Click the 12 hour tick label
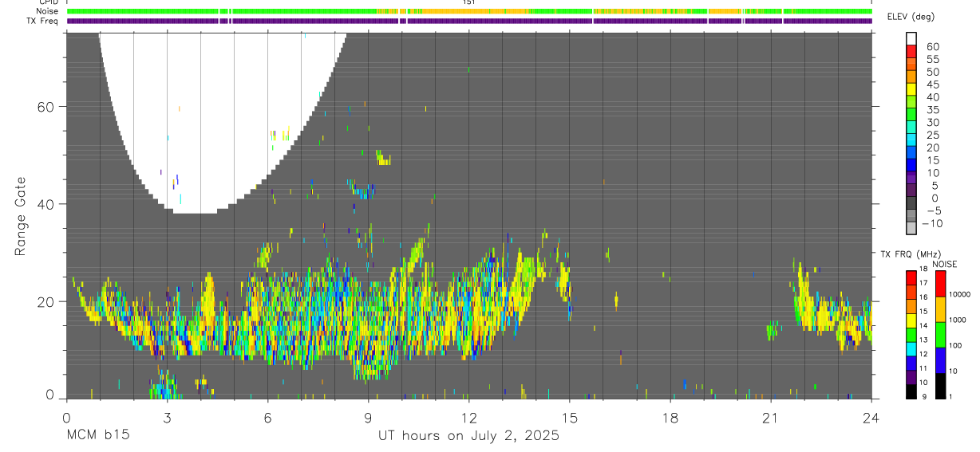 [x=469, y=418]
